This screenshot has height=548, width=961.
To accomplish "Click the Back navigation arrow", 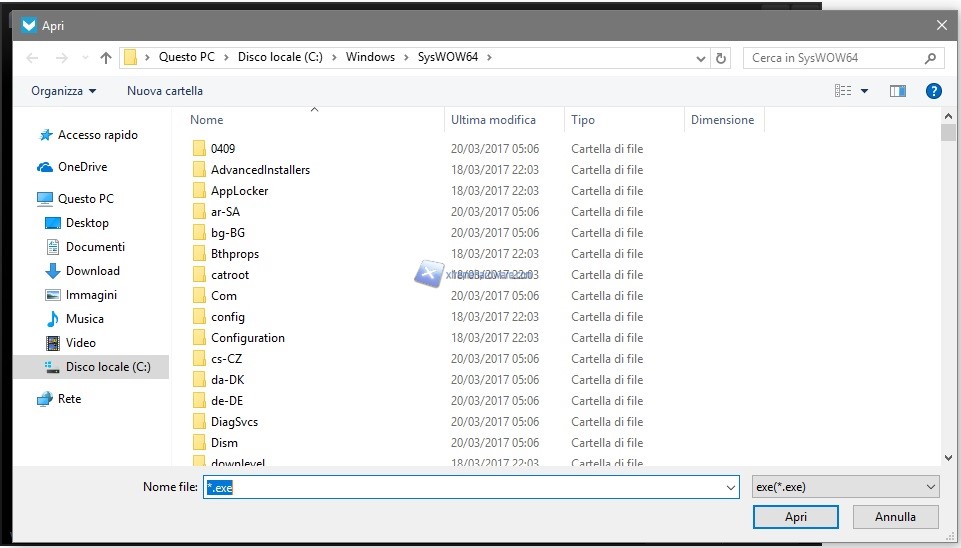I will click(x=32, y=58).
